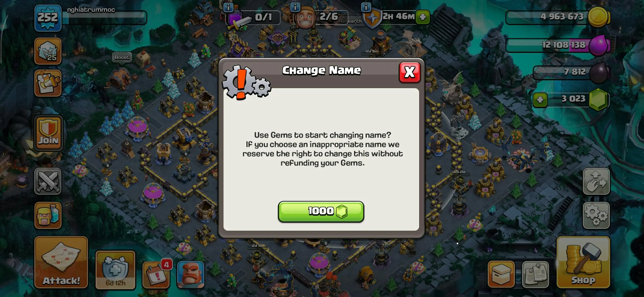The width and height of the screenshot is (644, 297).
Task: Show info for the 2/6 builders counter
Action: tap(295, 7)
